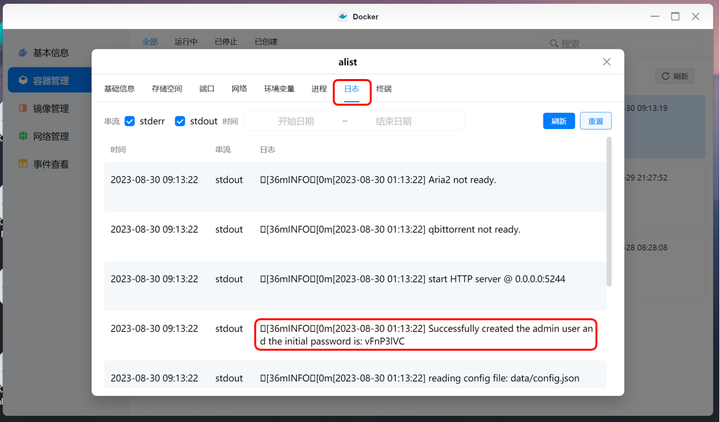Click the blue 刷新 button
The image size is (720, 422).
tap(559, 121)
